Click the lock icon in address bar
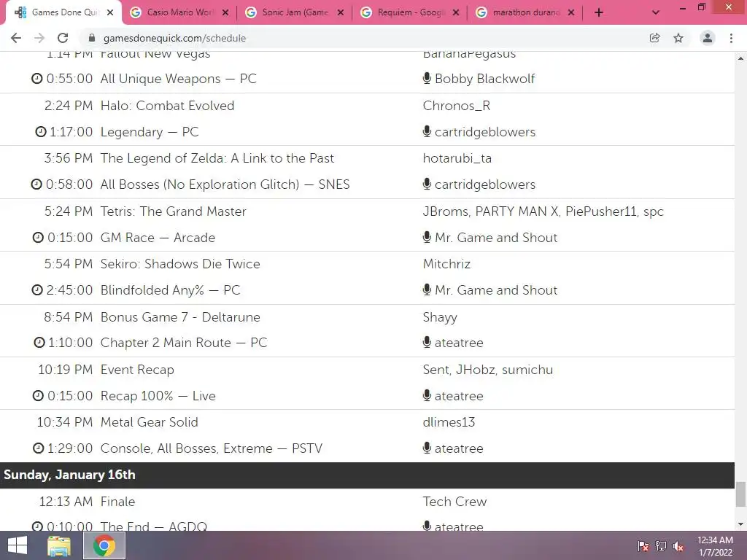747x560 pixels. (93, 38)
